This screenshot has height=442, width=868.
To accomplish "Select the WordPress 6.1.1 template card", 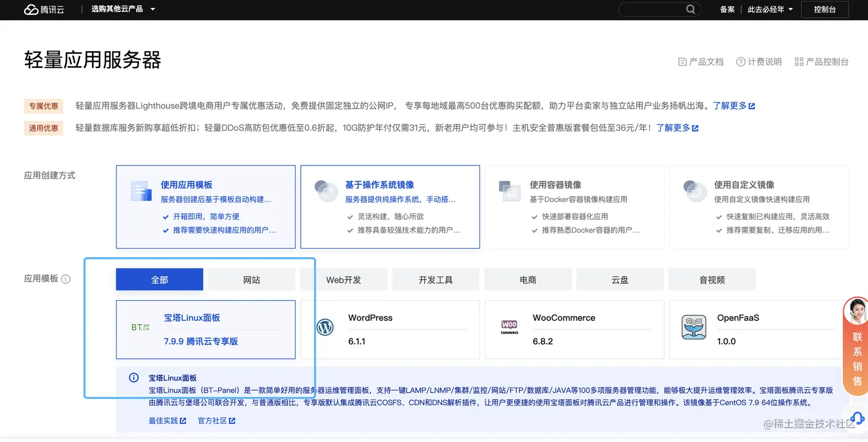I will 390,329.
